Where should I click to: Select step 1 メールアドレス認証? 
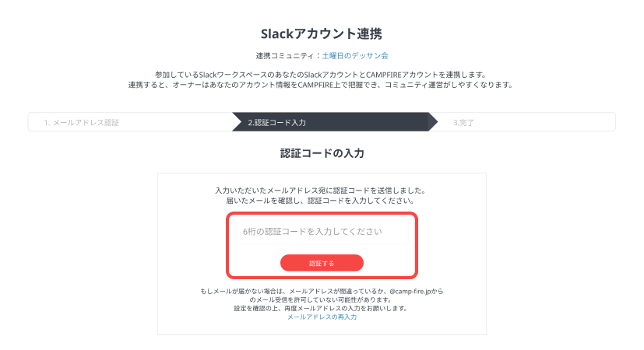click(81, 123)
